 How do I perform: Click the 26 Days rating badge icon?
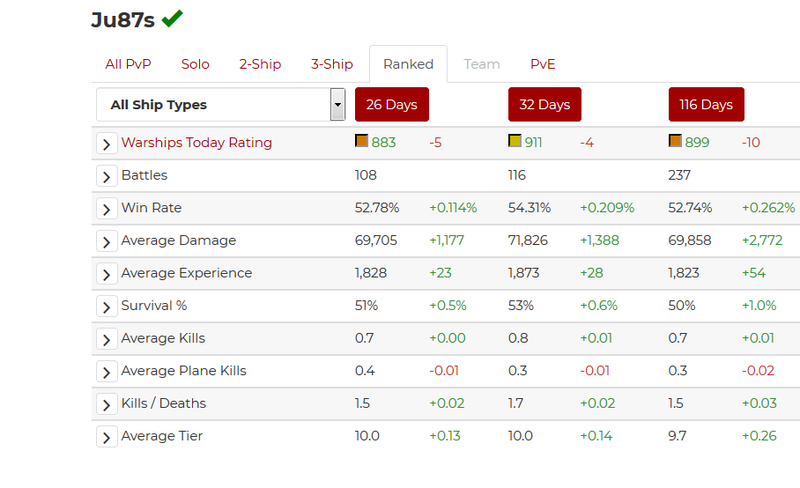point(362,141)
